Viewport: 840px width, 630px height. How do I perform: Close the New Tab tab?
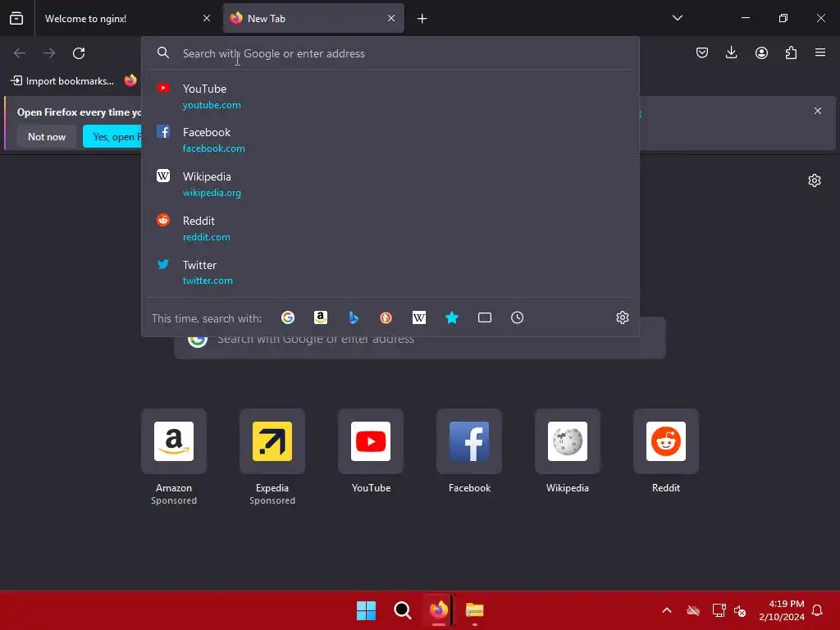[x=391, y=18]
